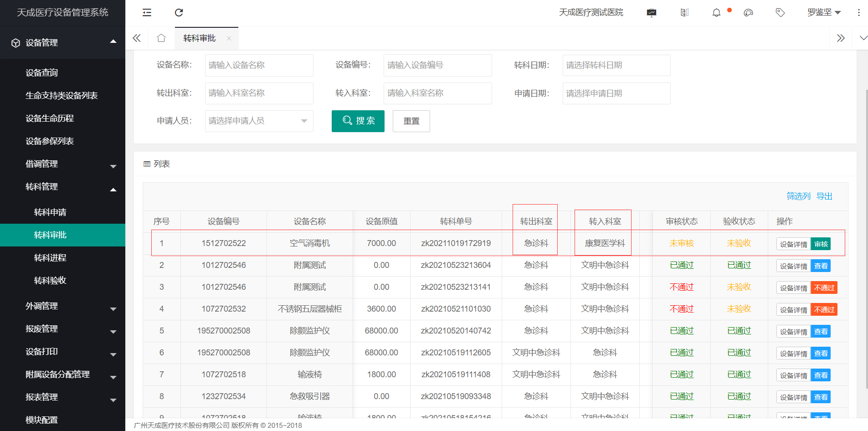
Task: Click 天成医疗测试医院 header text
Action: pyautogui.click(x=591, y=13)
